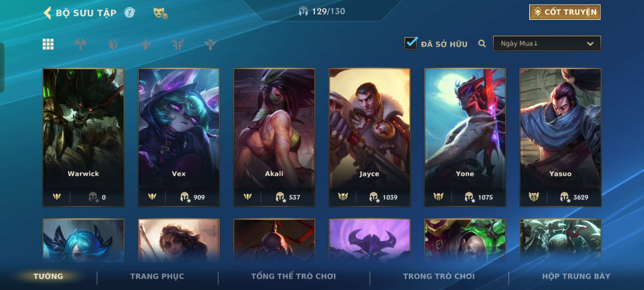Filter champions by the axe helmet role icon
Screen dimensions: 644x290
pyautogui.click(x=80, y=44)
